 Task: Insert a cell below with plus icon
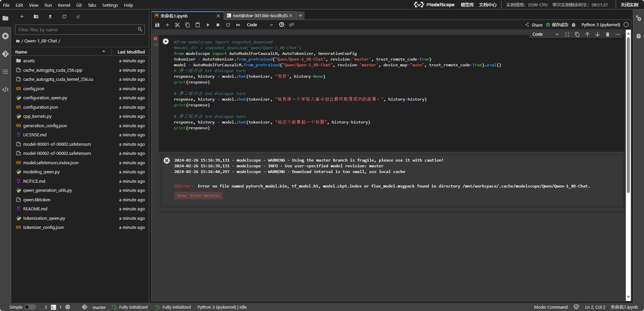tap(167, 25)
